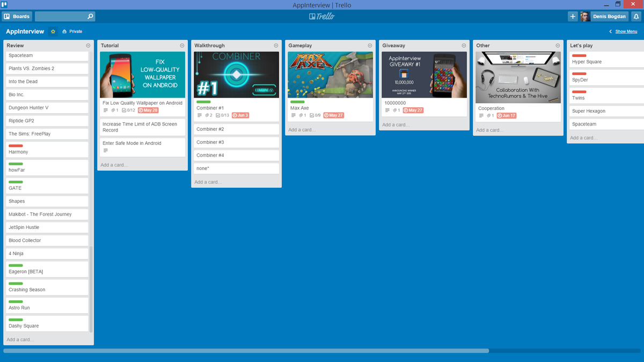Click the search magnifier icon
644x362 pixels.
tap(90, 17)
